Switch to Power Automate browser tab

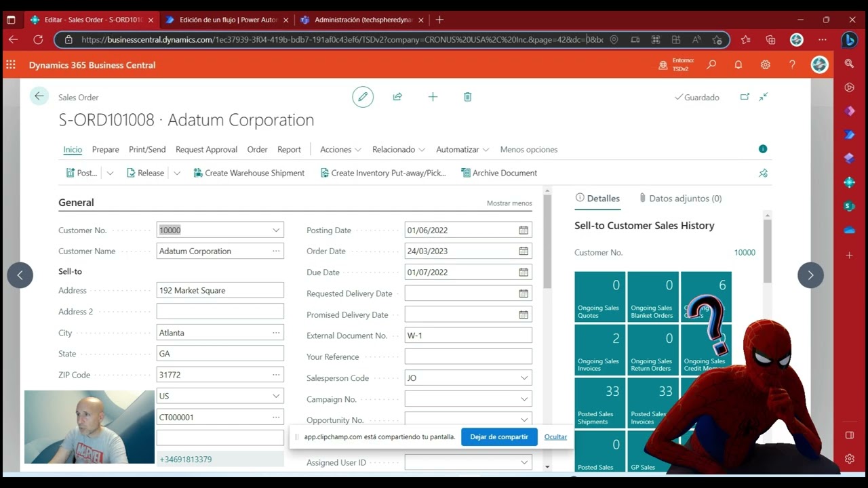point(226,20)
